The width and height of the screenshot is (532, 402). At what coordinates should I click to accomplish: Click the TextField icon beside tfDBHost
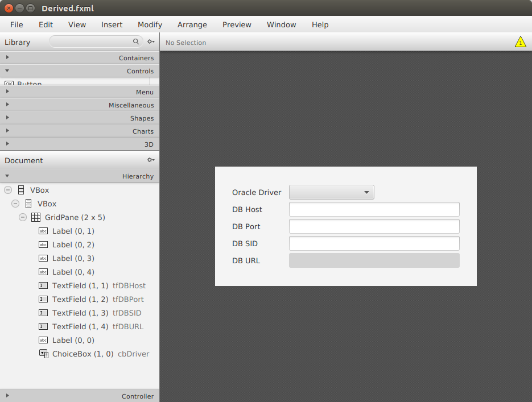pyautogui.click(x=43, y=285)
